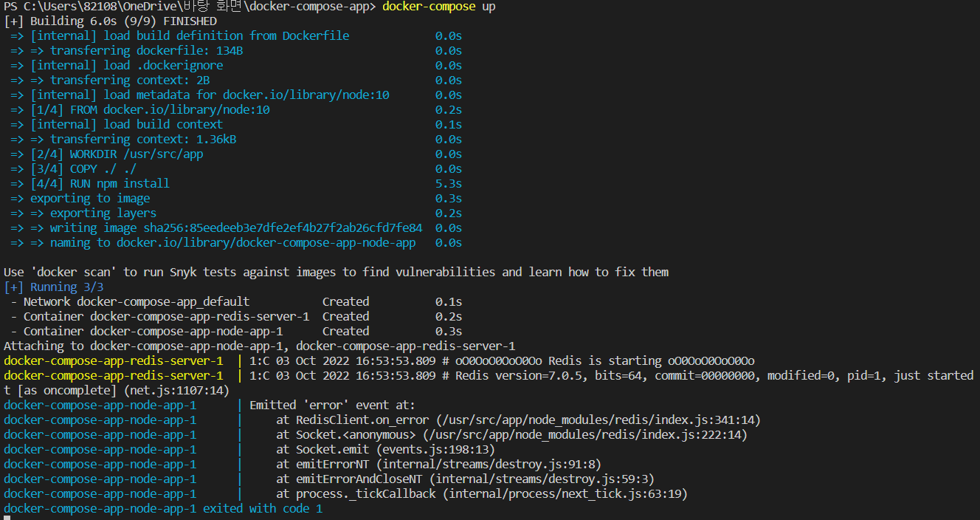Screen dimensions: 980x520
Task: Click 'Network docker-compose-app_default' line
Action: coord(236,302)
